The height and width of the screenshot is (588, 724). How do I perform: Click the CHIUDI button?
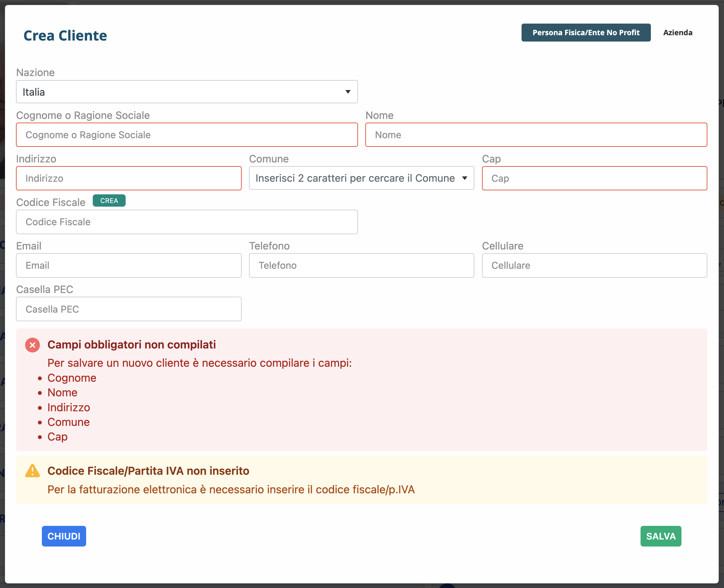[x=64, y=536]
